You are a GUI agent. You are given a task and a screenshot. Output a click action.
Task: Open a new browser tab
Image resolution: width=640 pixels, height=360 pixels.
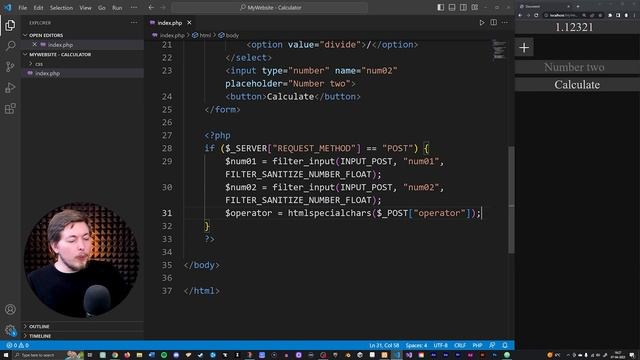click(578, 7)
